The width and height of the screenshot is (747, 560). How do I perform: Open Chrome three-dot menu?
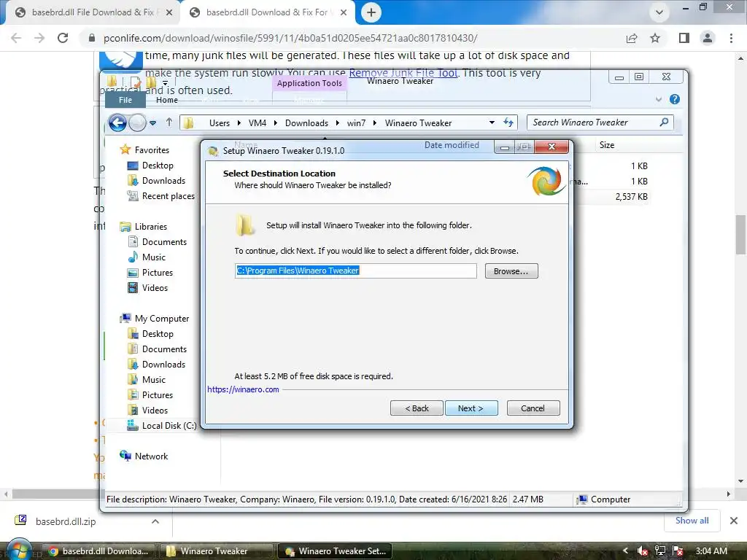tap(731, 38)
